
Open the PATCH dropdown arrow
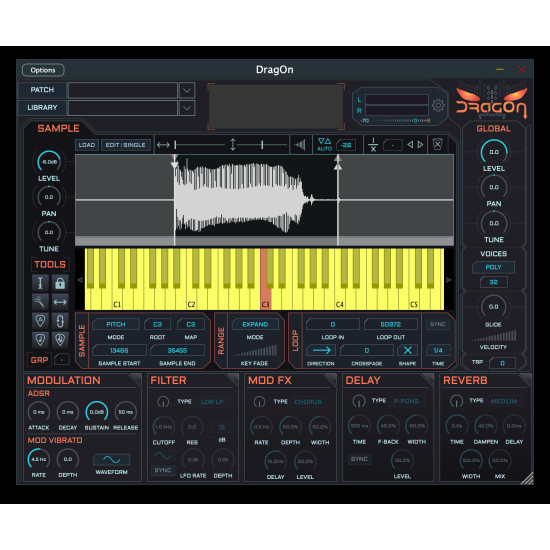pyautogui.click(x=187, y=90)
